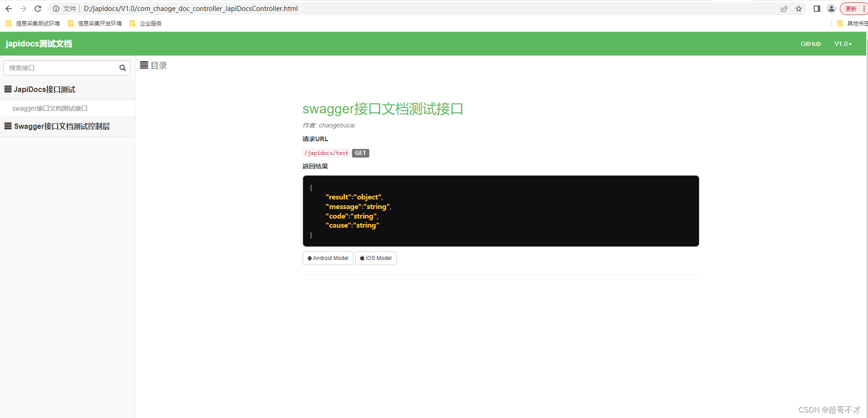
Task: Click the 请求URL label
Action: (x=315, y=139)
